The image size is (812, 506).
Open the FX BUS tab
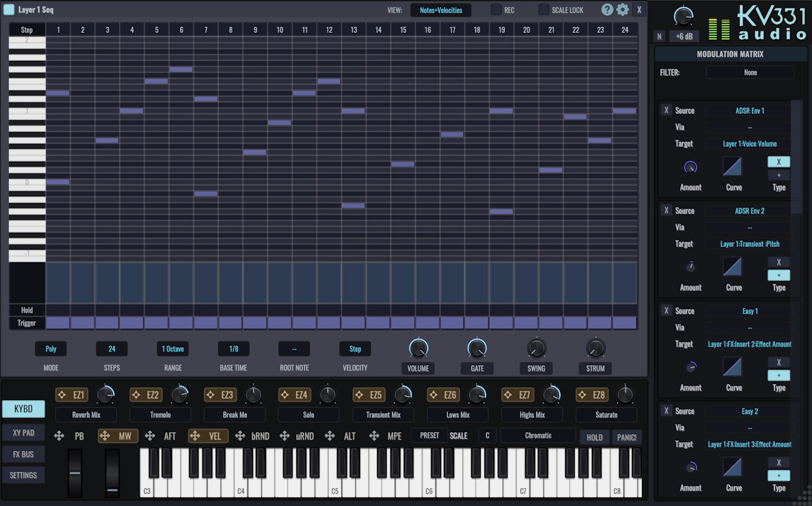(x=24, y=454)
